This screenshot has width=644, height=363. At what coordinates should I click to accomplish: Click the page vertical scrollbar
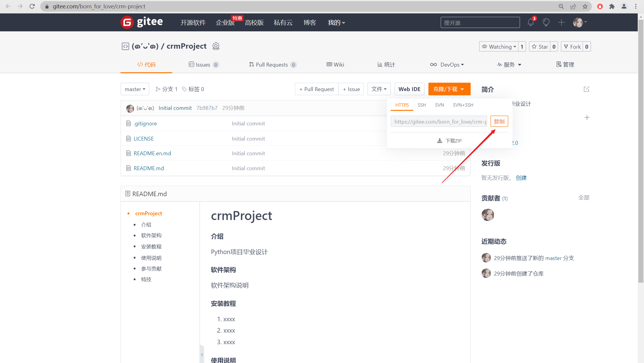641,149
